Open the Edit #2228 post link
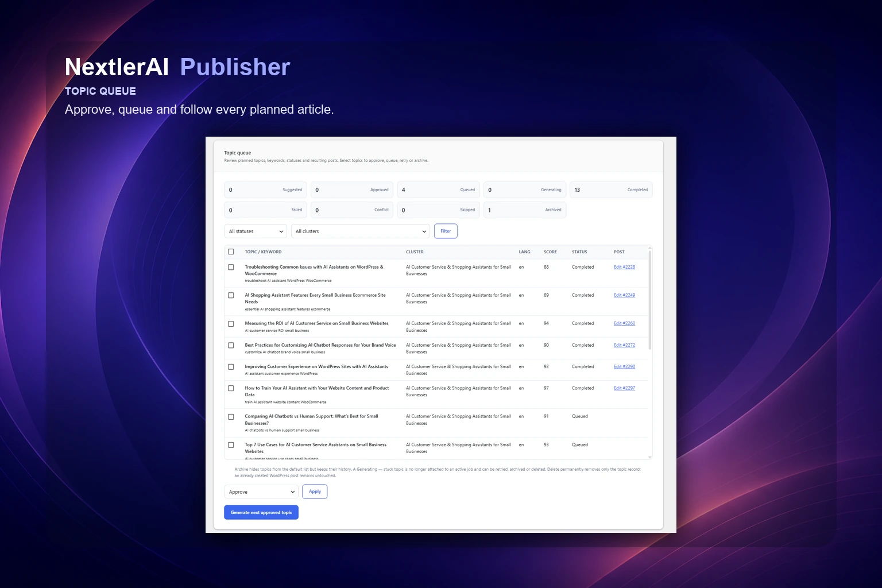 [624, 267]
